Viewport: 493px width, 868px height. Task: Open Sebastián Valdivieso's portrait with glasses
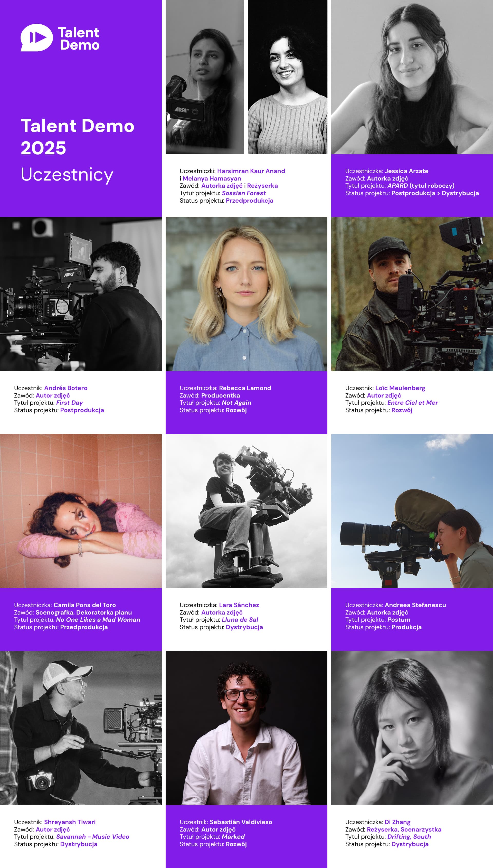tap(246, 728)
